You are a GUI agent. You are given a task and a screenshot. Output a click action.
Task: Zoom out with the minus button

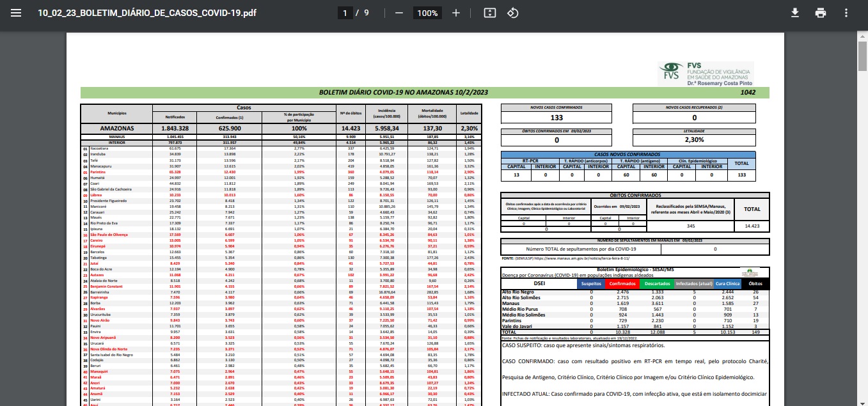coord(399,13)
